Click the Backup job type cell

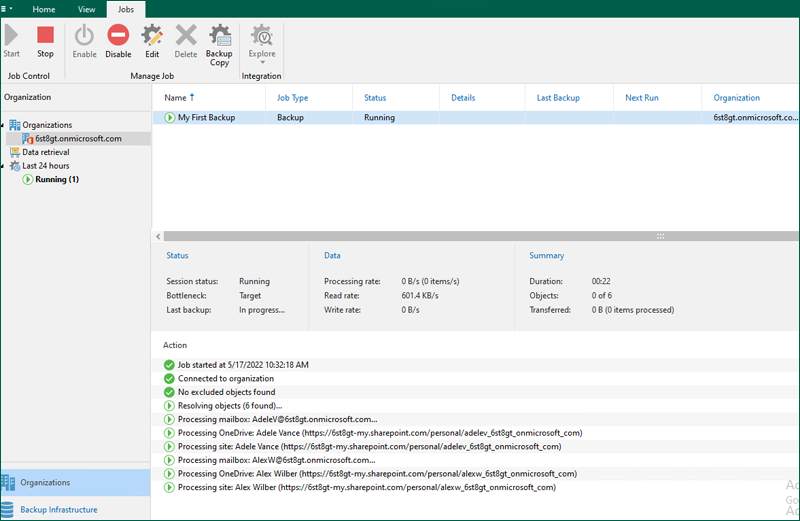290,117
